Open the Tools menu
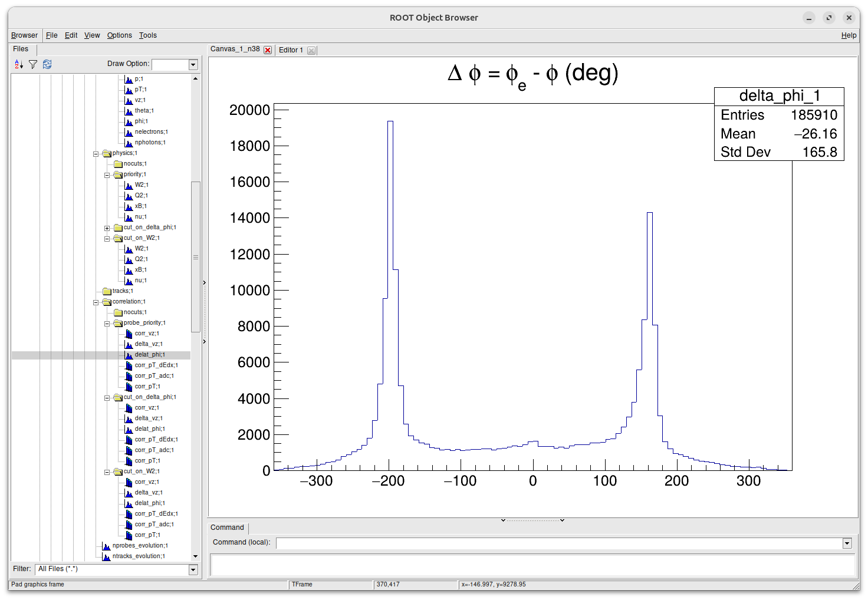The image size is (868, 600). pos(148,35)
